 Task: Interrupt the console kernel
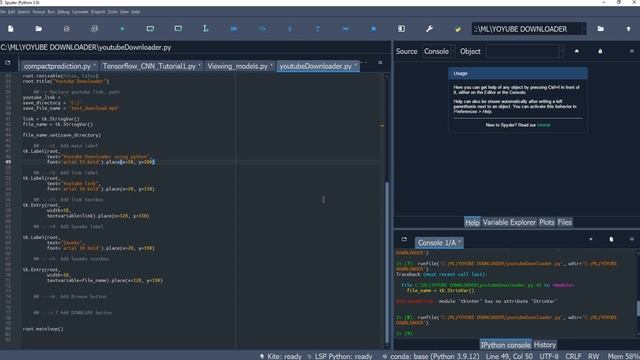point(591,239)
